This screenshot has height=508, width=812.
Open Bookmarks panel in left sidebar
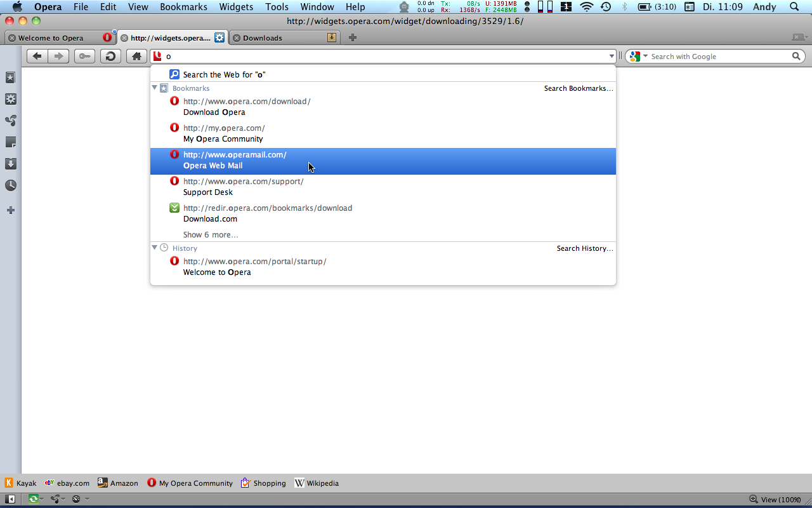click(x=10, y=77)
